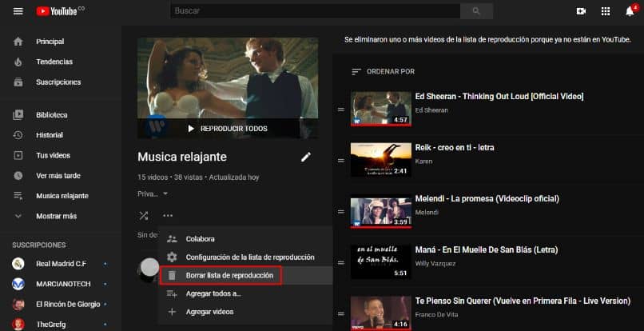The image size is (644, 331).
Task: Open the hamburger guide menu
Action: [18, 11]
